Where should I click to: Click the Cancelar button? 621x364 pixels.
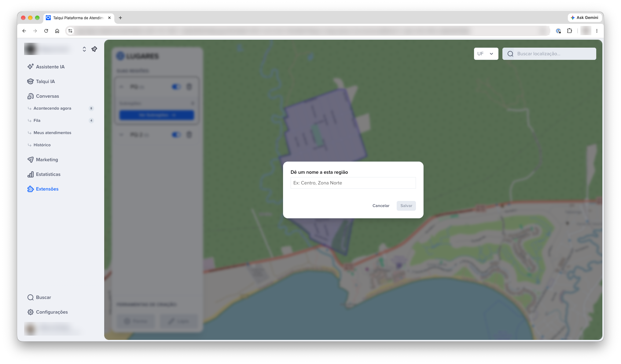click(x=381, y=206)
